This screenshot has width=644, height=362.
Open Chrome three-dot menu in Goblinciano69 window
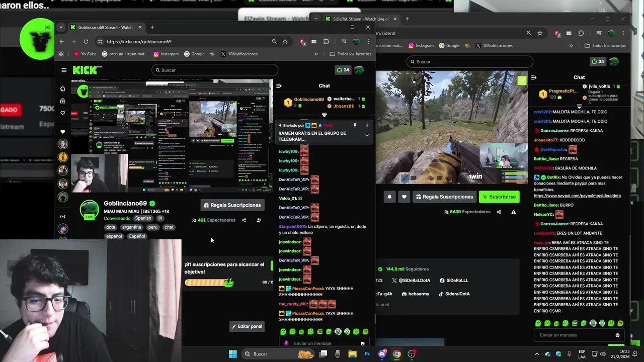368,42
